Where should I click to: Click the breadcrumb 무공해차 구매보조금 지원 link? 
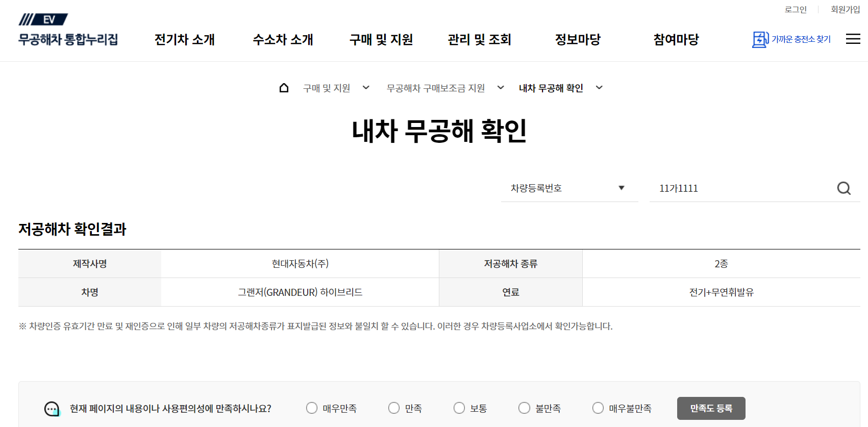(x=436, y=88)
